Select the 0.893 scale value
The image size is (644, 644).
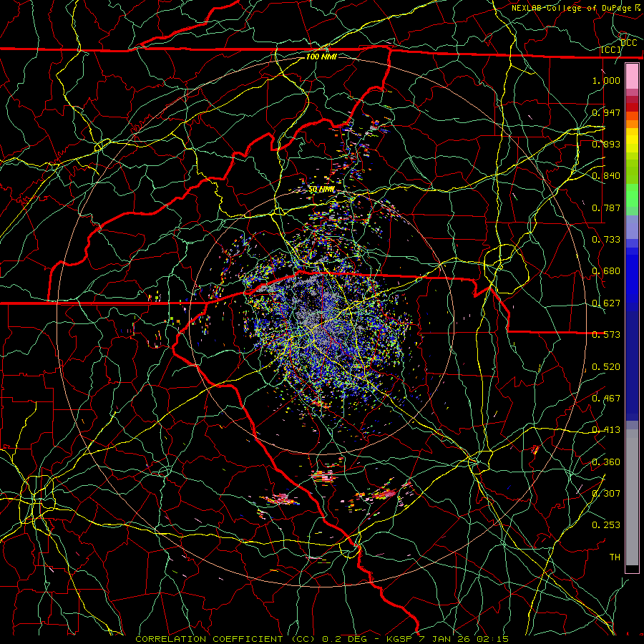tap(606, 144)
